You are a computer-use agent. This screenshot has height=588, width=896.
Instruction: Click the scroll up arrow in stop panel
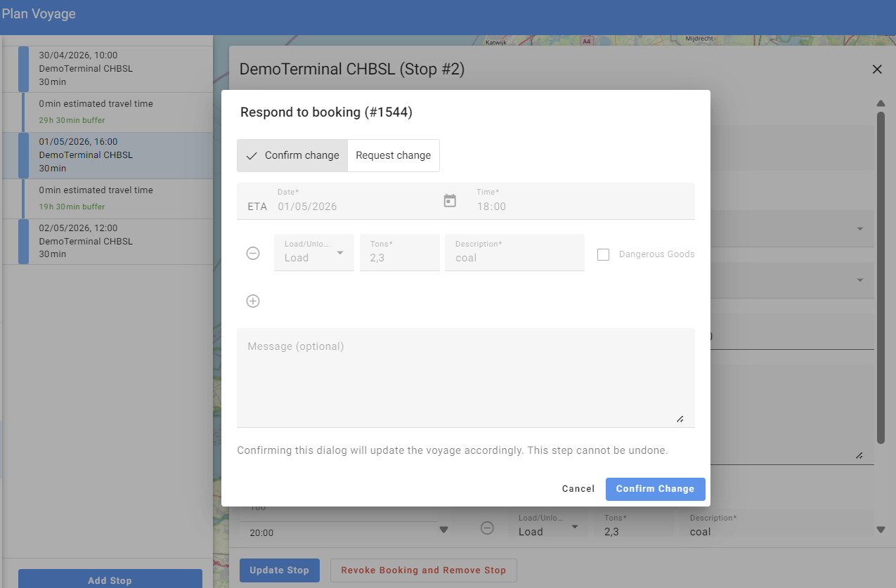(x=881, y=103)
